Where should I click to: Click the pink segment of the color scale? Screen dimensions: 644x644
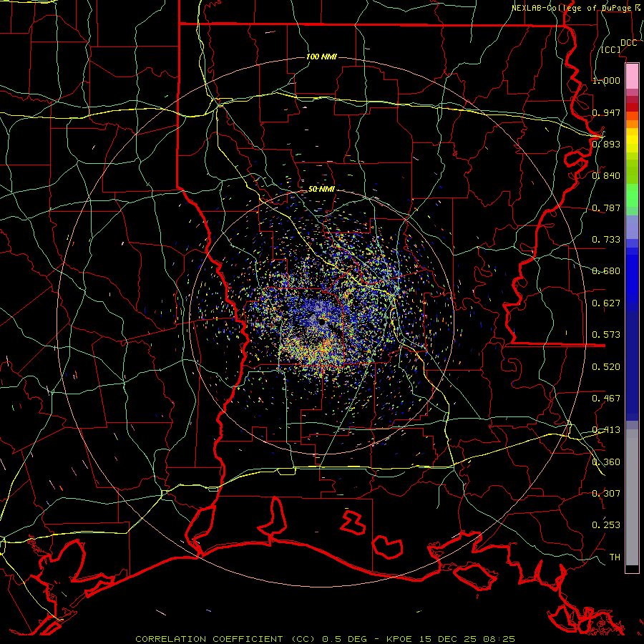tap(632, 77)
